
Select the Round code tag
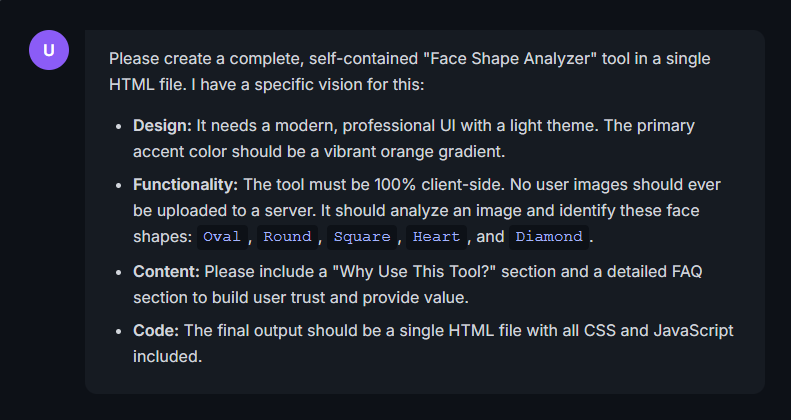coord(287,237)
